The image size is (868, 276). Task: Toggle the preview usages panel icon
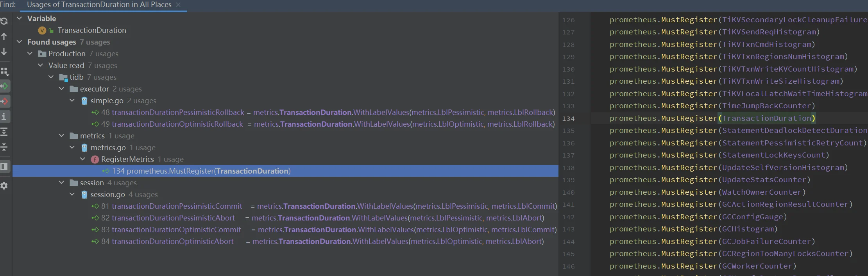pos(4,167)
